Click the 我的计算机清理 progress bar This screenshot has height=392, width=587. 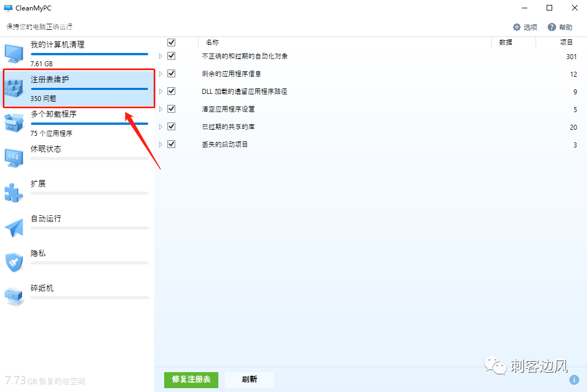(90, 54)
